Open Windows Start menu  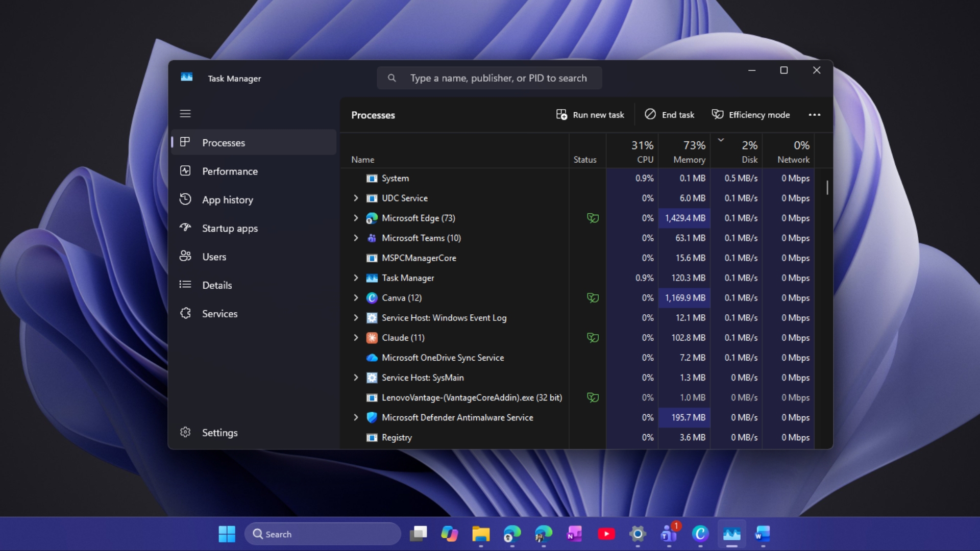[x=227, y=534]
